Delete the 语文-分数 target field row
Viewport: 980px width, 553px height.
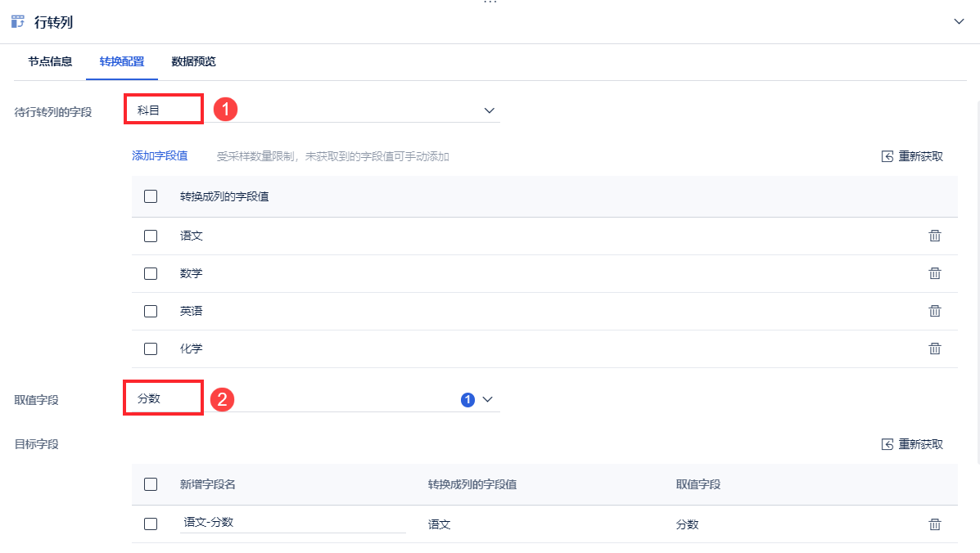(x=934, y=524)
